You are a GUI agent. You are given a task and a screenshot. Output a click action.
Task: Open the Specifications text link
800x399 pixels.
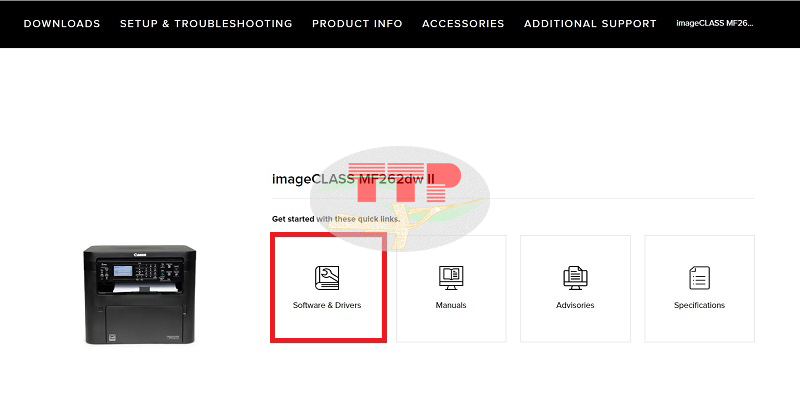(x=699, y=305)
